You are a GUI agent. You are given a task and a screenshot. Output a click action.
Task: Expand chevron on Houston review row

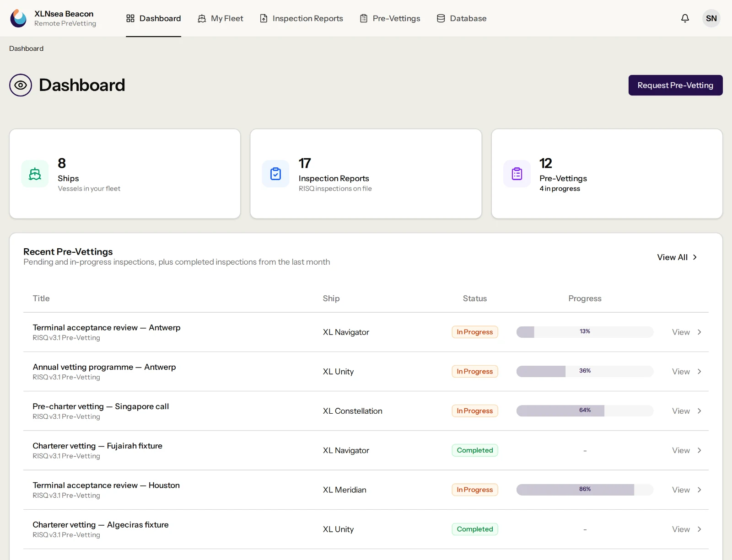(700, 490)
